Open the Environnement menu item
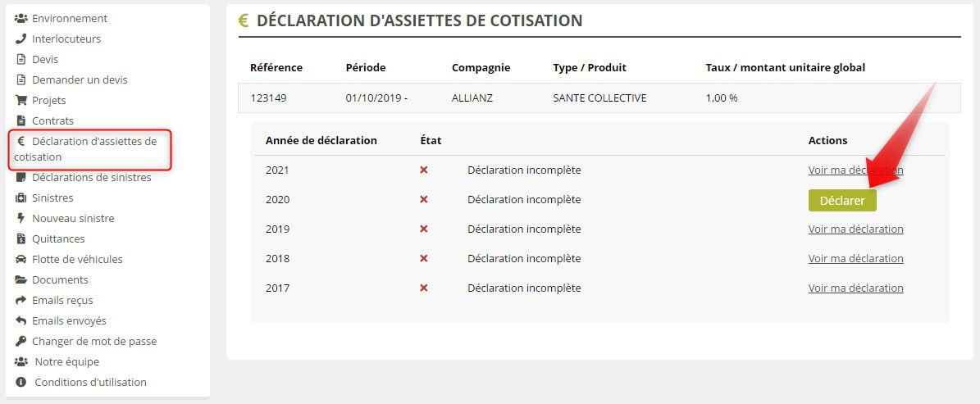 click(x=69, y=18)
